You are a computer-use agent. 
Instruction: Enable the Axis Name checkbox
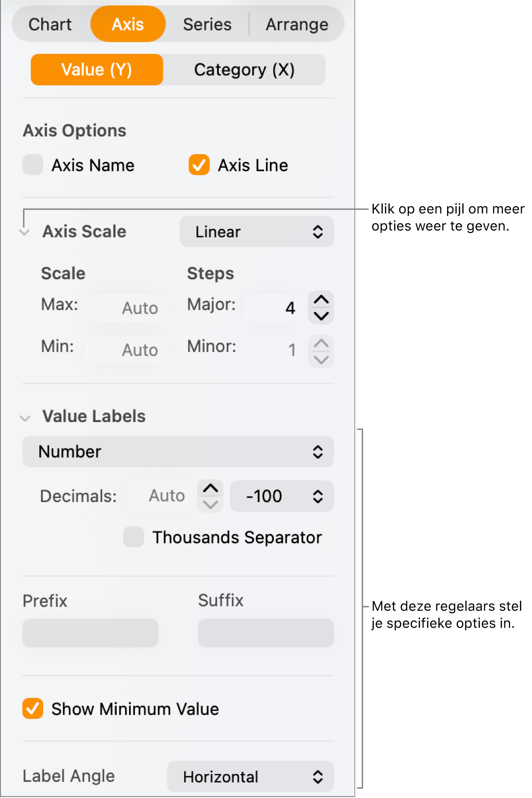(33, 165)
